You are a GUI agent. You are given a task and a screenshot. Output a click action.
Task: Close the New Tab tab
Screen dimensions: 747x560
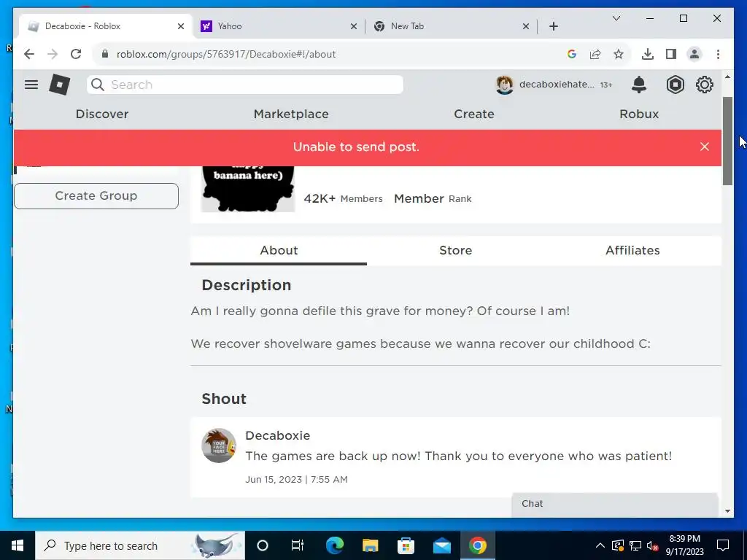(526, 26)
